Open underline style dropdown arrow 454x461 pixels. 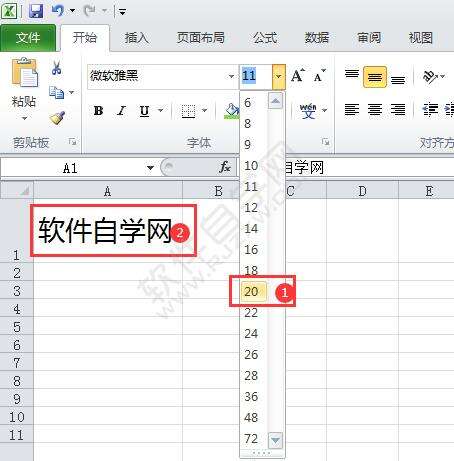click(x=161, y=110)
